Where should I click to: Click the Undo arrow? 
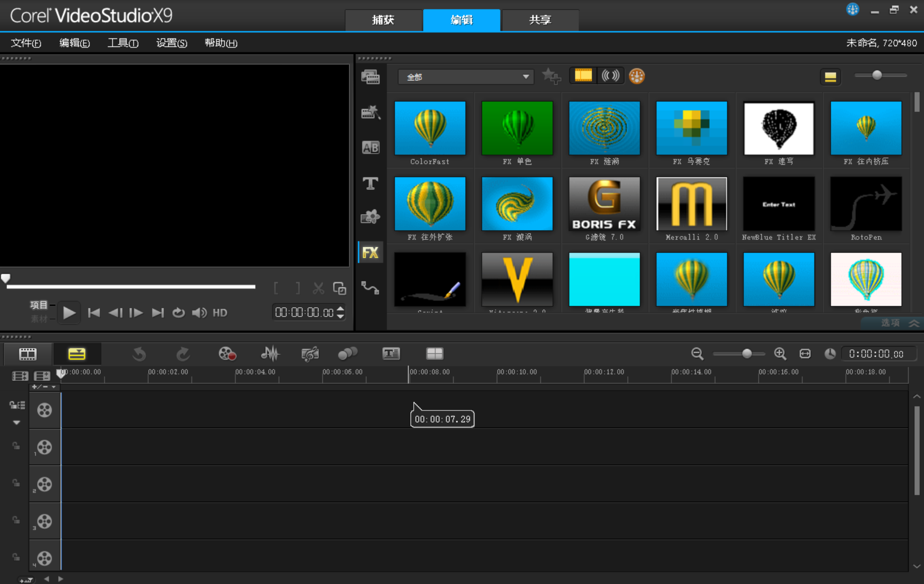click(x=140, y=354)
